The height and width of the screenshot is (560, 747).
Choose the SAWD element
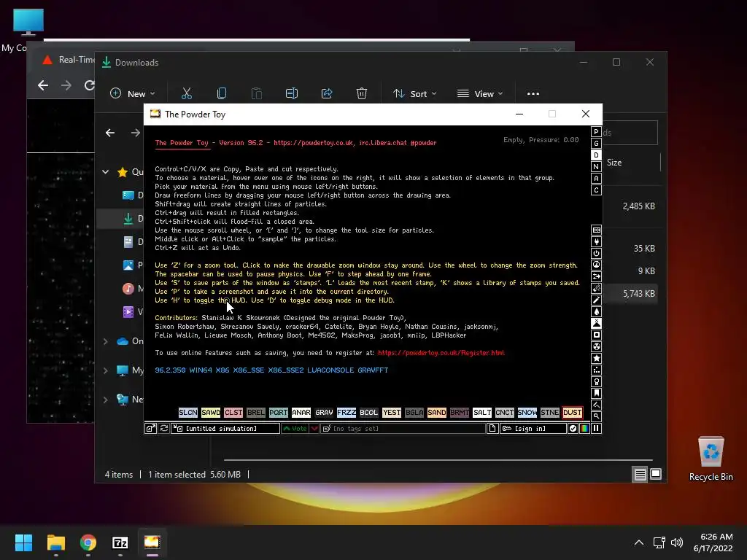point(211,413)
